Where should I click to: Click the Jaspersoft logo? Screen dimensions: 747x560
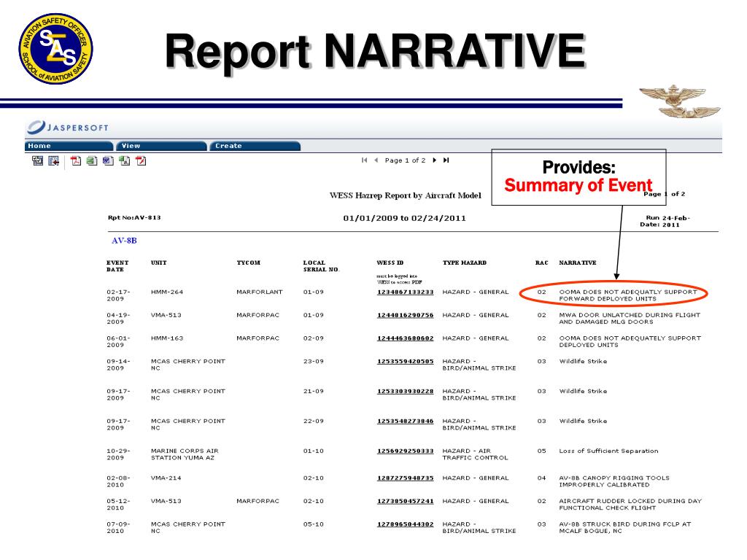(x=68, y=127)
